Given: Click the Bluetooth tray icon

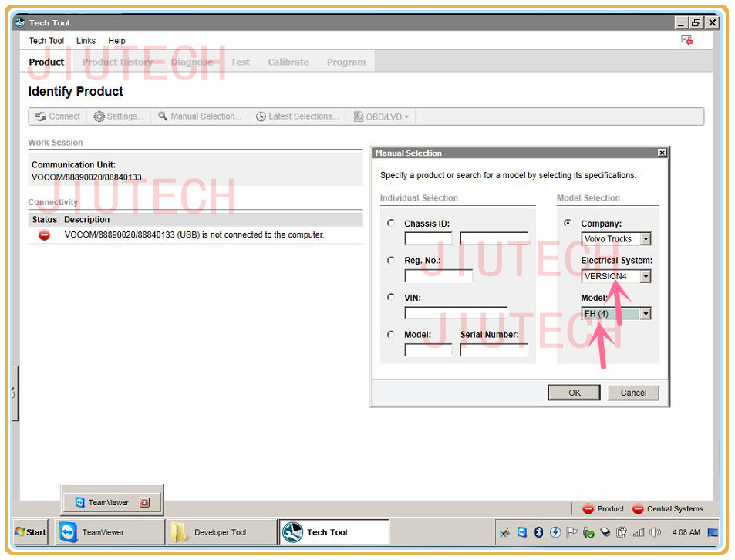Looking at the screenshot, I should point(538,533).
